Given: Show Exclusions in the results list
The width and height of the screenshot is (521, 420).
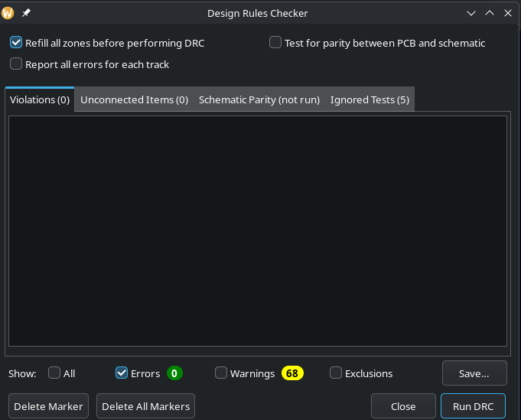Looking at the screenshot, I should point(336,373).
